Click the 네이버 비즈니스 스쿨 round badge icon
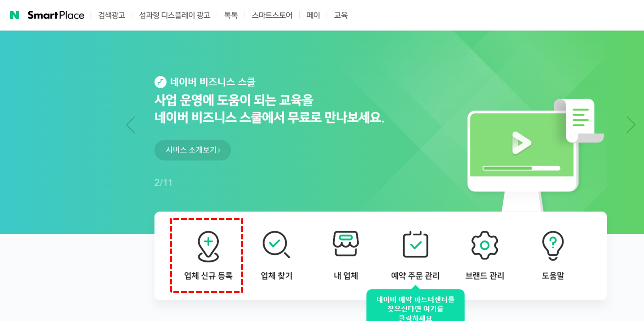The width and height of the screenshot is (644, 321). 160,82
